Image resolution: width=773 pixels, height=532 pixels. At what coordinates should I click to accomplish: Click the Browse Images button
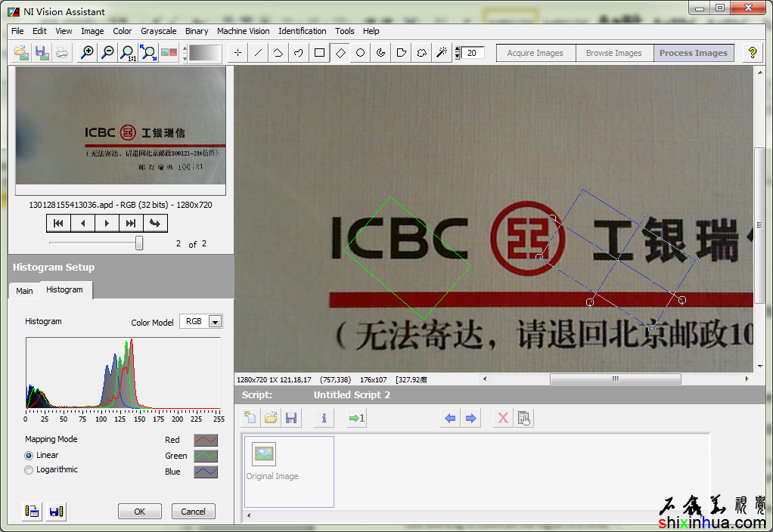click(613, 53)
